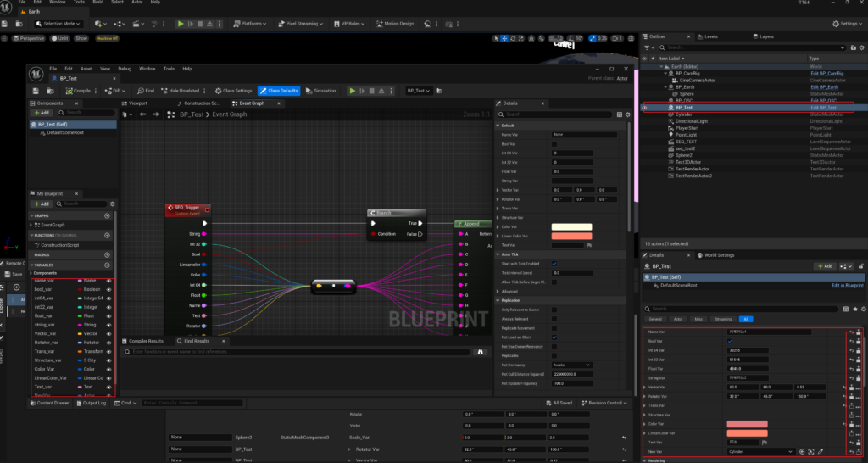Click the use-selected arrow icon beside Cylinder dropdown
The image size is (868, 463).
[802, 451]
